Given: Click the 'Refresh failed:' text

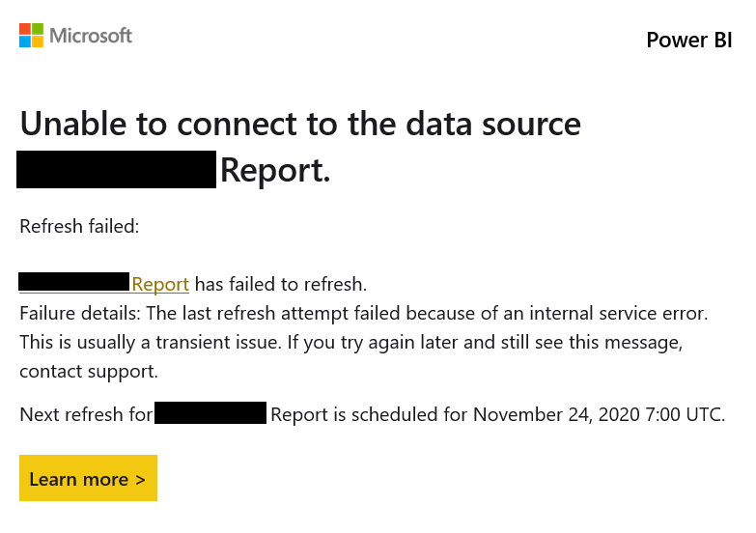Looking at the screenshot, I should tap(79, 226).
